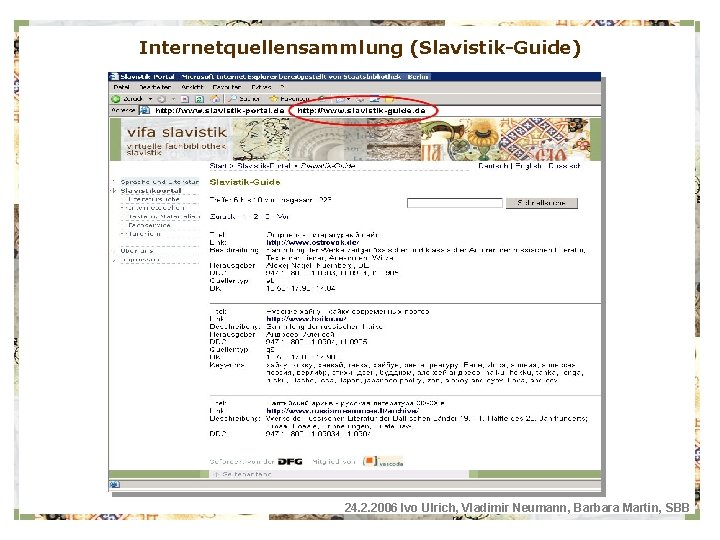Click the Slavistik-Guide page heading
The image size is (720, 540).
(x=245, y=182)
